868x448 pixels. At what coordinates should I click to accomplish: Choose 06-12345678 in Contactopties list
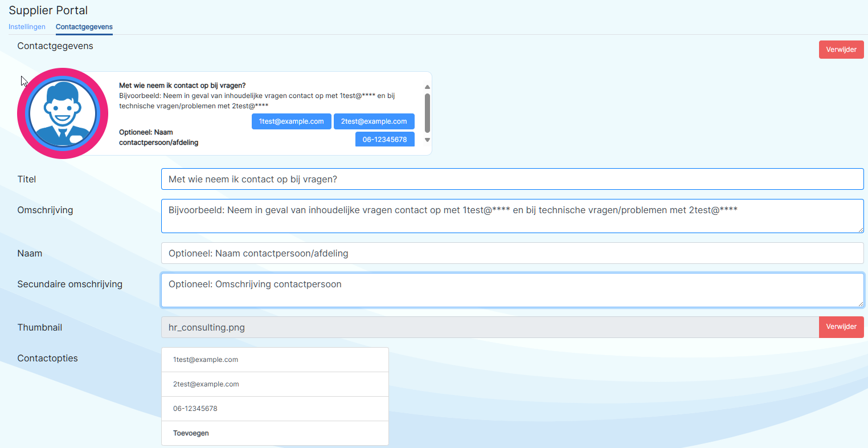(275, 409)
